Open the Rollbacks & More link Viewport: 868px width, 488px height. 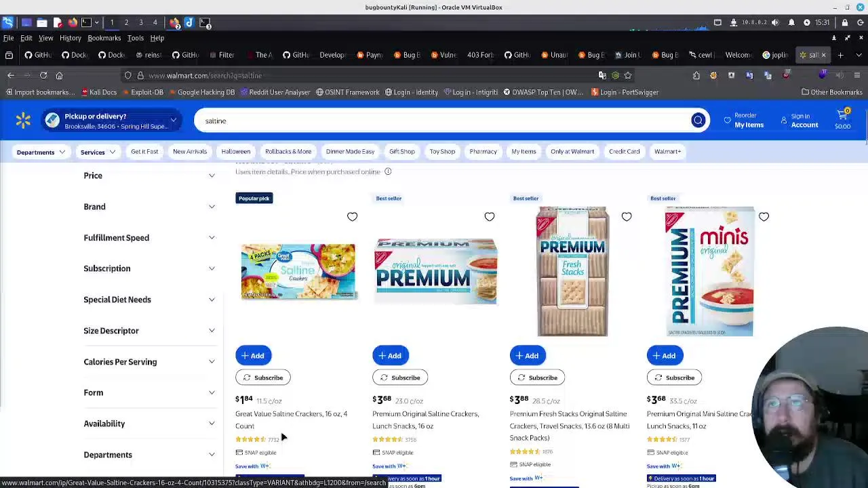(x=288, y=152)
